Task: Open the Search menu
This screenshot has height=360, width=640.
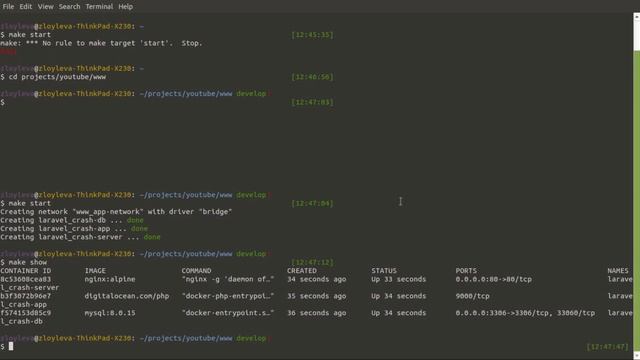Action: (x=69, y=7)
